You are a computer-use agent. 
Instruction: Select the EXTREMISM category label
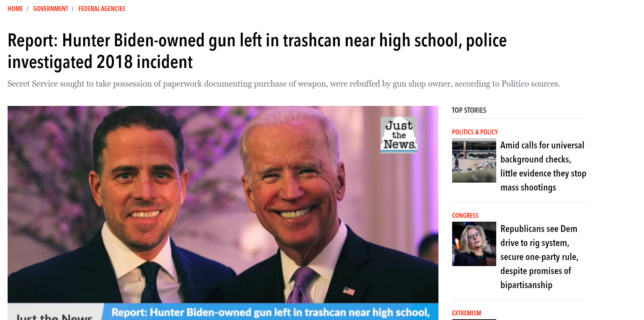click(467, 313)
